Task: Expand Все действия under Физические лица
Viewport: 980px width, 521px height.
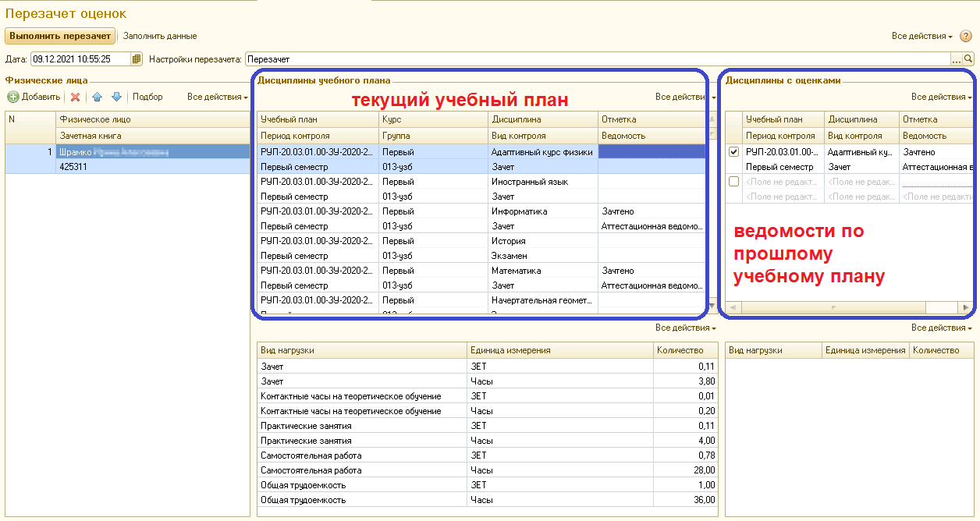Action: 217,97
